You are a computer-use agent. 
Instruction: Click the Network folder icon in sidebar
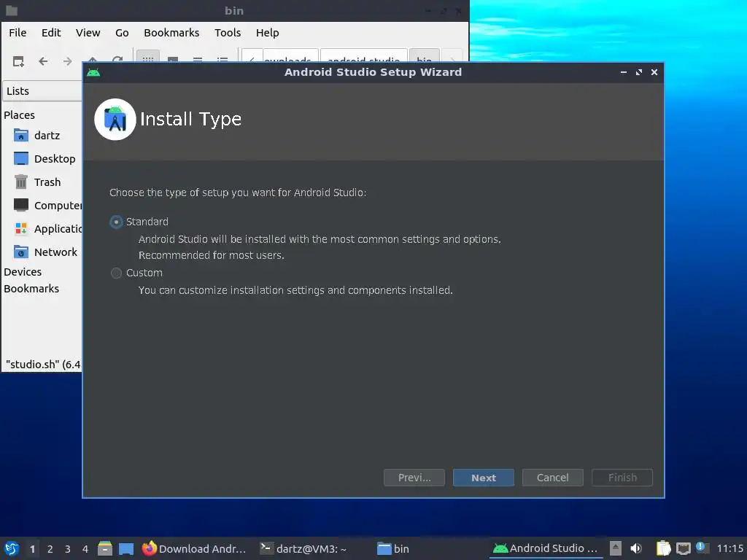[21, 252]
